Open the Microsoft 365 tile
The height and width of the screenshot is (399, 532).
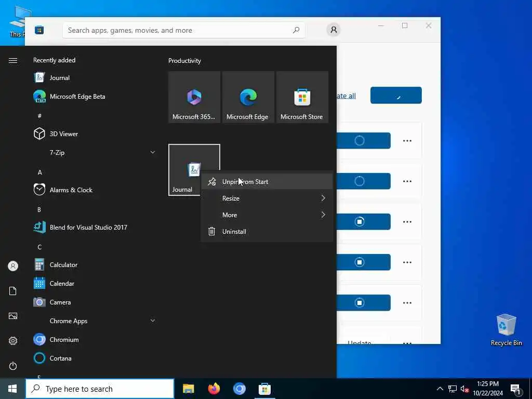point(194,97)
